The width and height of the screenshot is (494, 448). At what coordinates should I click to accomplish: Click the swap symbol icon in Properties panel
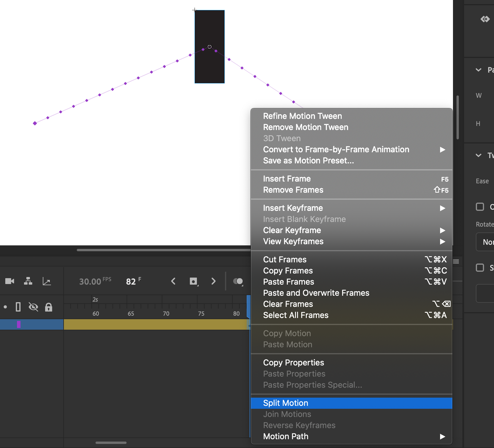tap(485, 19)
